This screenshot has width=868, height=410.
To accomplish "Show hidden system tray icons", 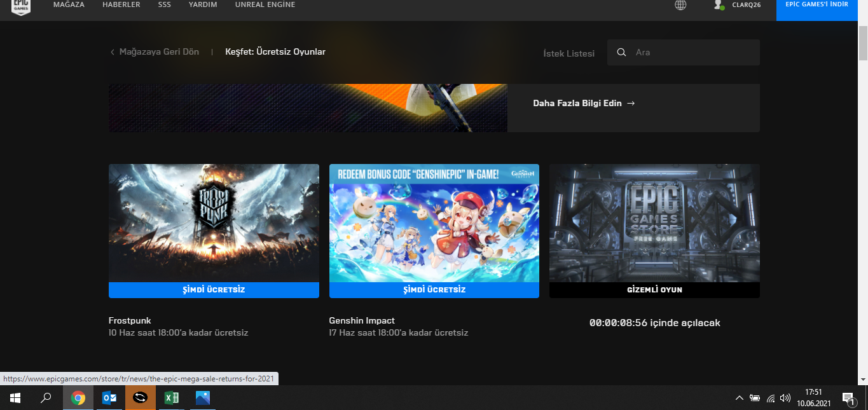I will pyautogui.click(x=739, y=399).
